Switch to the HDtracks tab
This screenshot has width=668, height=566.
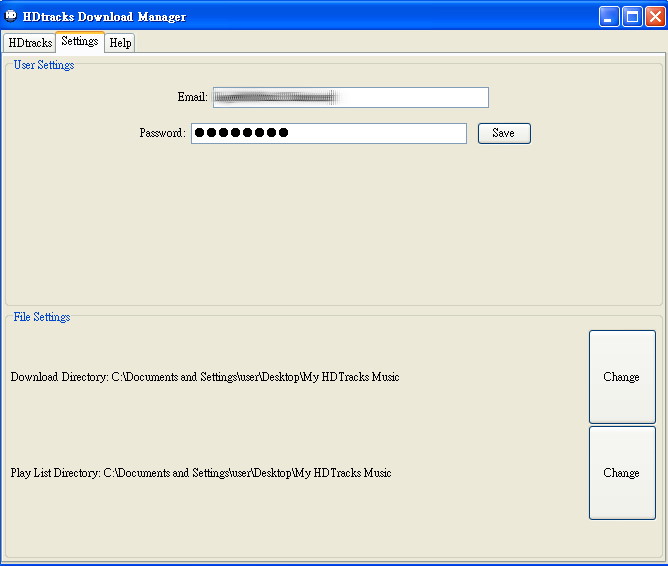(x=29, y=43)
